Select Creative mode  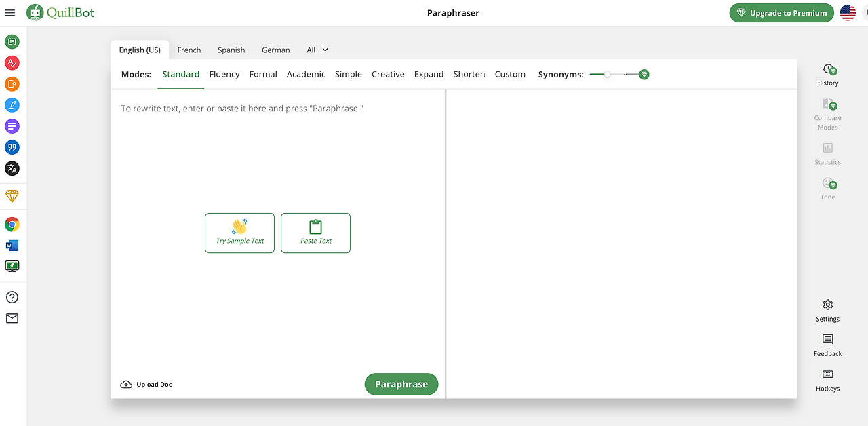tap(388, 74)
